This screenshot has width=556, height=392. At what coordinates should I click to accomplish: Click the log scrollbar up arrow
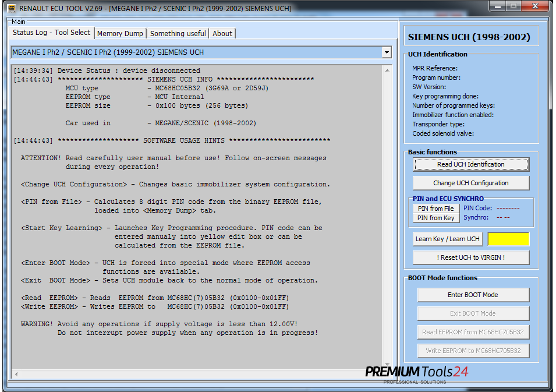pos(387,70)
